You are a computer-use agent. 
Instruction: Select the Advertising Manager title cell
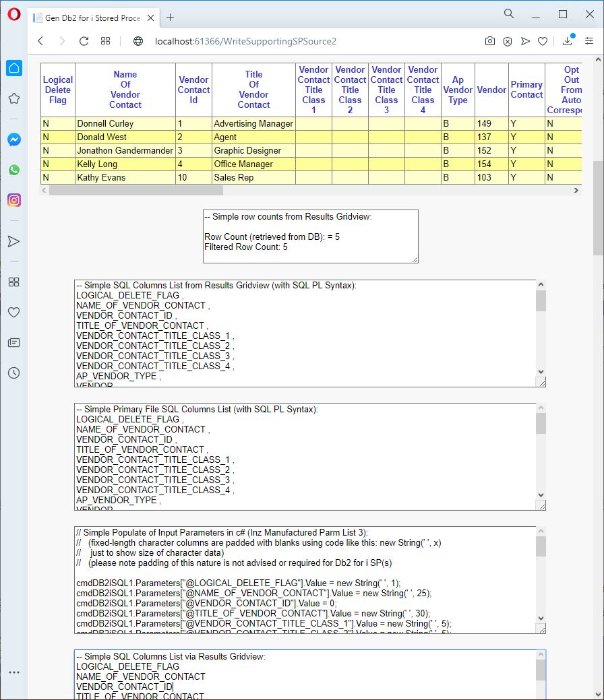click(x=253, y=124)
